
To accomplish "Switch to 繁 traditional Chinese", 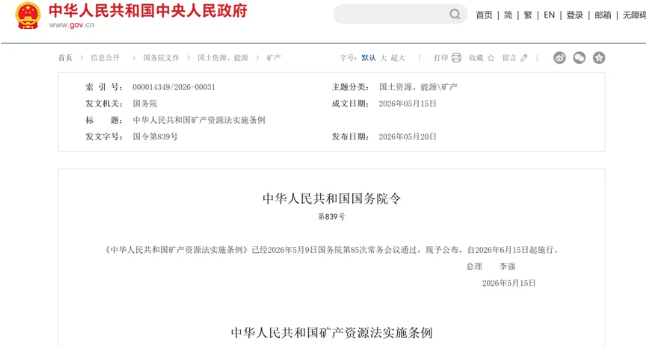I will pos(528,15).
